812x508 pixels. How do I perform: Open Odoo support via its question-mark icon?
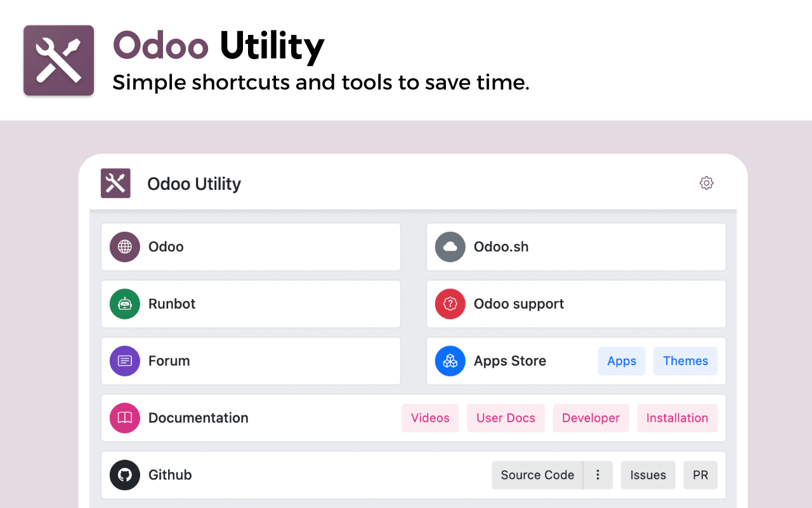450,304
